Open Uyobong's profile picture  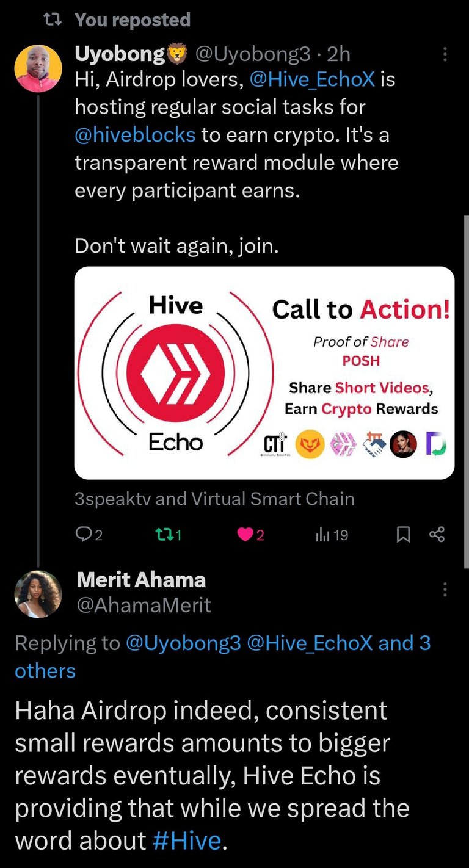coord(38,68)
